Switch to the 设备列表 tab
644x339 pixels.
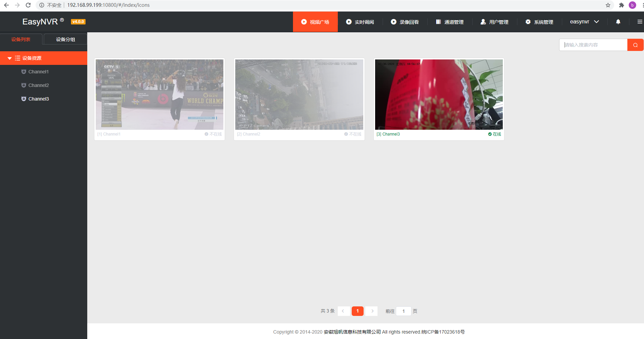(21, 39)
